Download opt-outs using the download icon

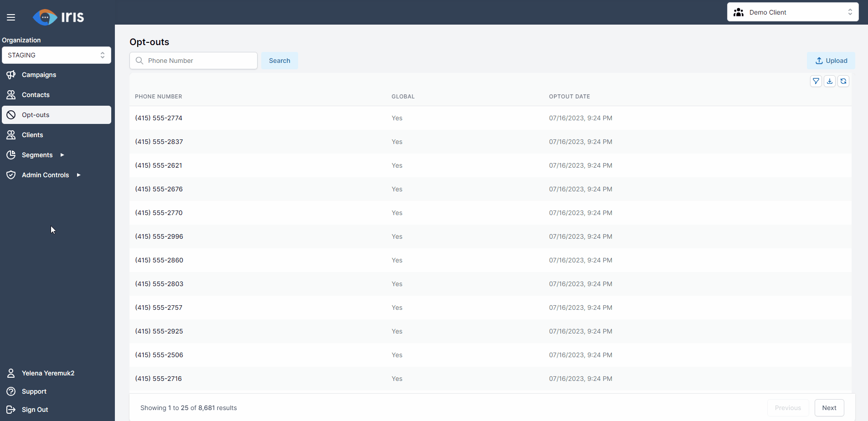click(830, 81)
